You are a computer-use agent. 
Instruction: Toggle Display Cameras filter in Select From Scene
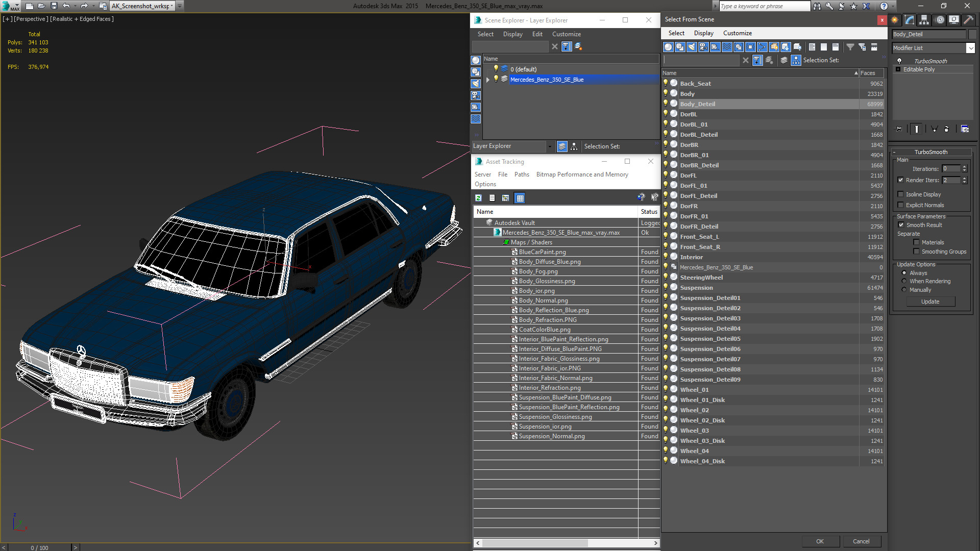pos(703,47)
